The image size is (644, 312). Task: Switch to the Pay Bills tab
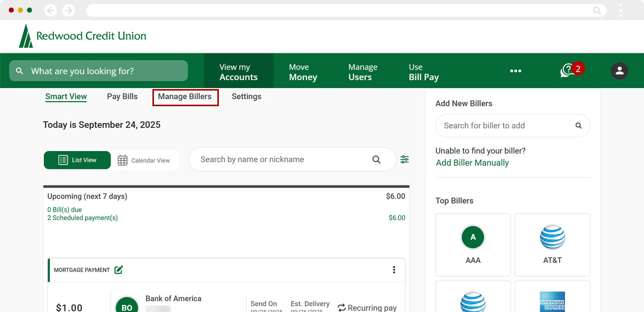[122, 96]
